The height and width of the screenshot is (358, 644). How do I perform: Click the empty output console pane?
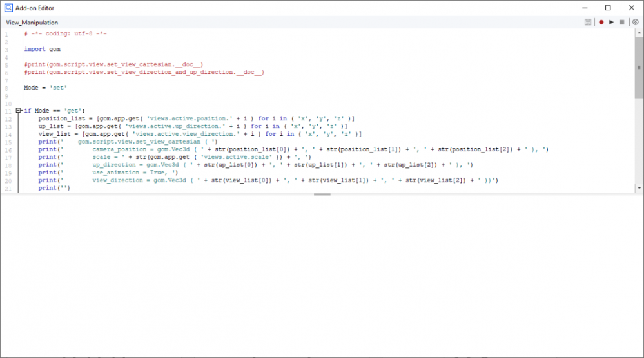(x=322, y=276)
